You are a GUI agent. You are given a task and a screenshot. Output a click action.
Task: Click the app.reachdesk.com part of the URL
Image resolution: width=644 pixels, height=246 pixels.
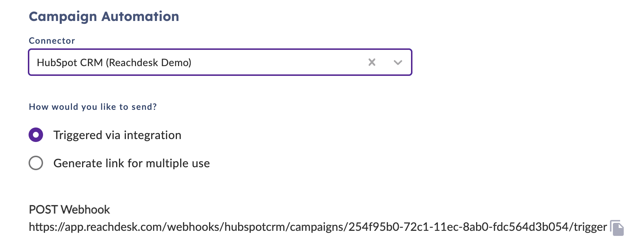tap(114, 227)
